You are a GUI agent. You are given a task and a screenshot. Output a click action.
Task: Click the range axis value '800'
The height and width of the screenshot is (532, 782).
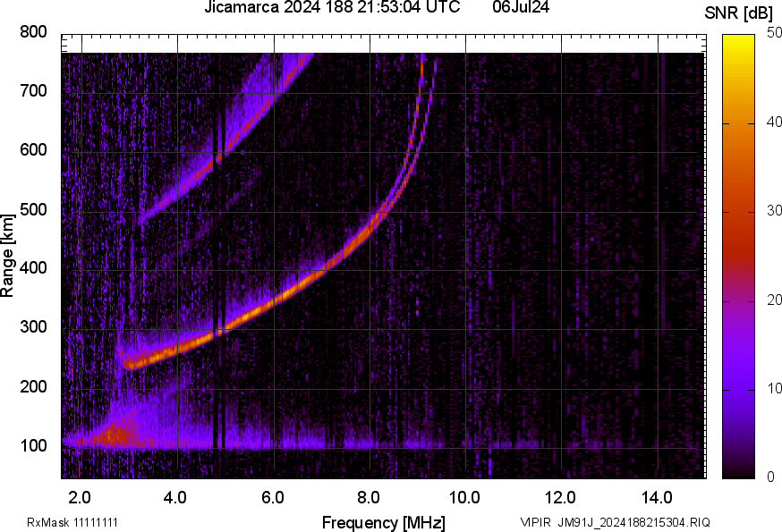coord(33,32)
